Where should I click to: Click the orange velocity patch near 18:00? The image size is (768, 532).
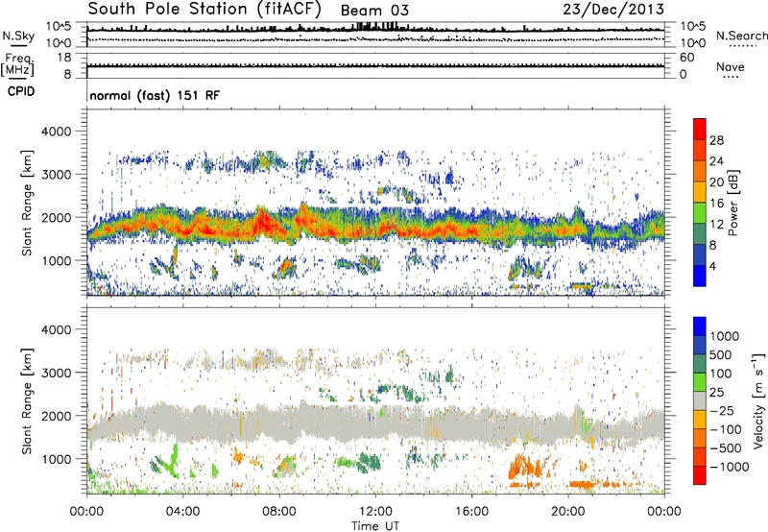coord(526,467)
